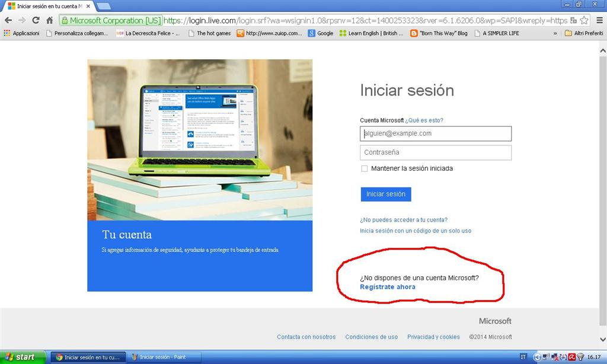Expand hidden system tray icons arrow

point(537,357)
